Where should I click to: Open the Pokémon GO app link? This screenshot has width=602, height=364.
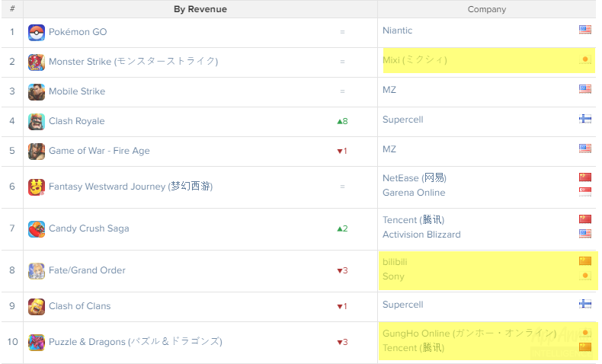[78, 32]
